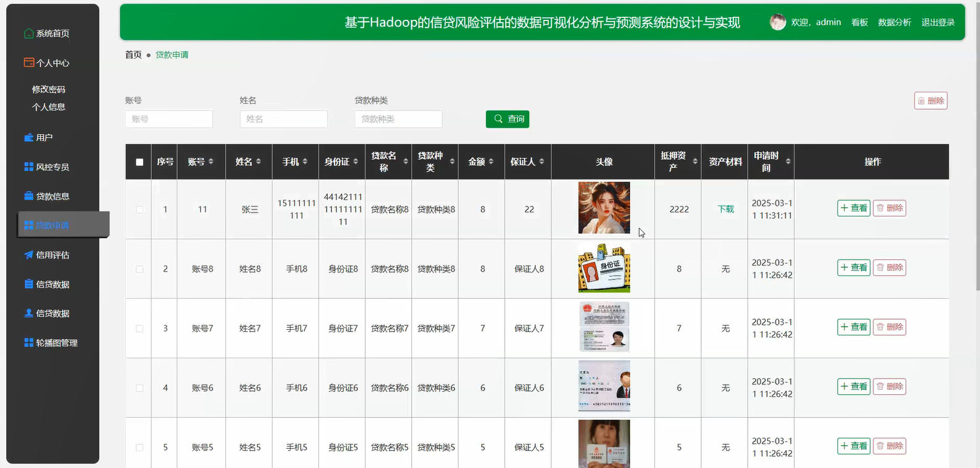Go to 信用评估 menu
This screenshot has height=468, width=980.
(53, 255)
